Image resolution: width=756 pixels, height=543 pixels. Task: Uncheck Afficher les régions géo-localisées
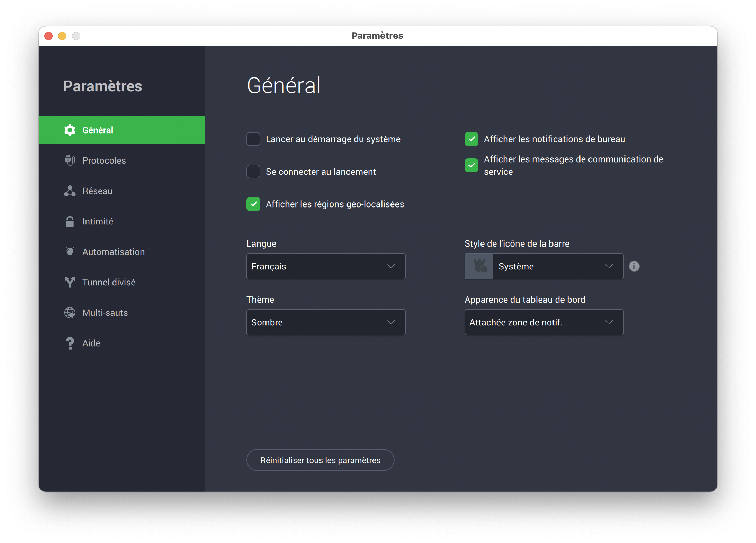253,204
